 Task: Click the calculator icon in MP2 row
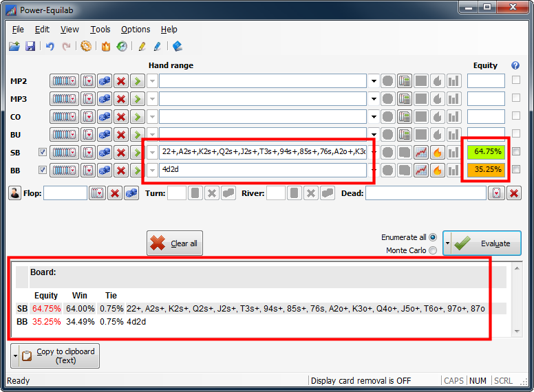coord(405,81)
